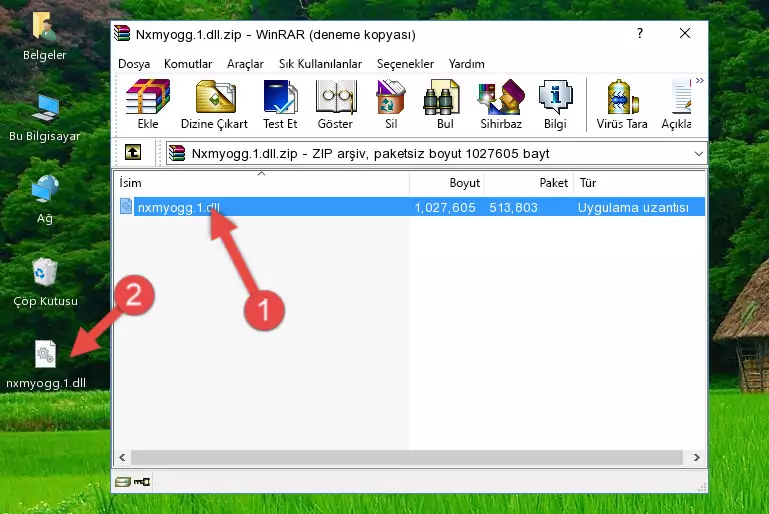Image resolution: width=769 pixels, height=514 pixels.
Task: Sort by the İsim column header
Action: coord(262,183)
